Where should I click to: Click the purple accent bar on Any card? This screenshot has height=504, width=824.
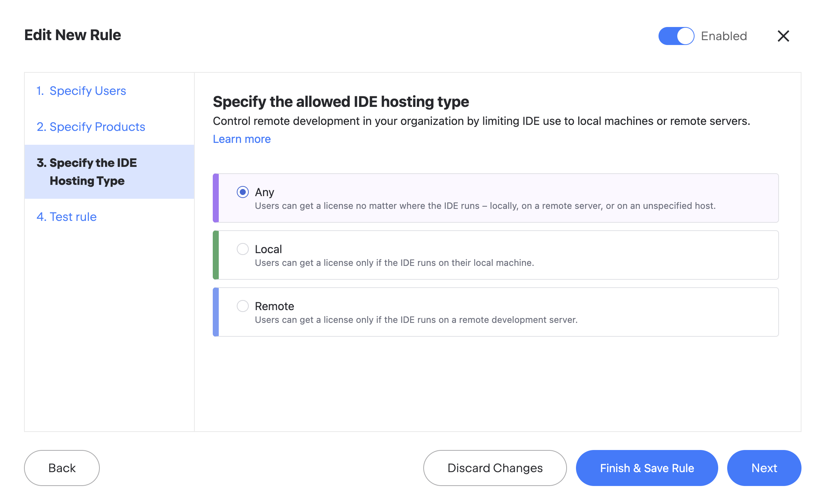click(x=216, y=198)
